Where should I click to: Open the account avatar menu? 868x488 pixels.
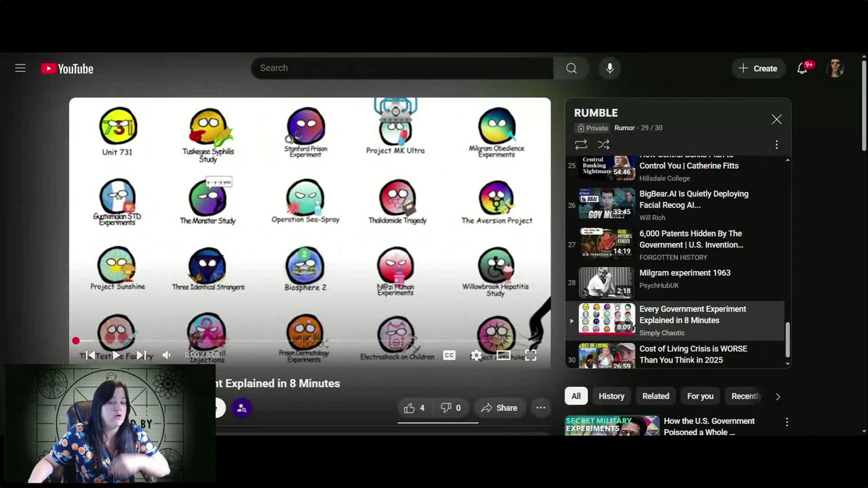(836, 68)
